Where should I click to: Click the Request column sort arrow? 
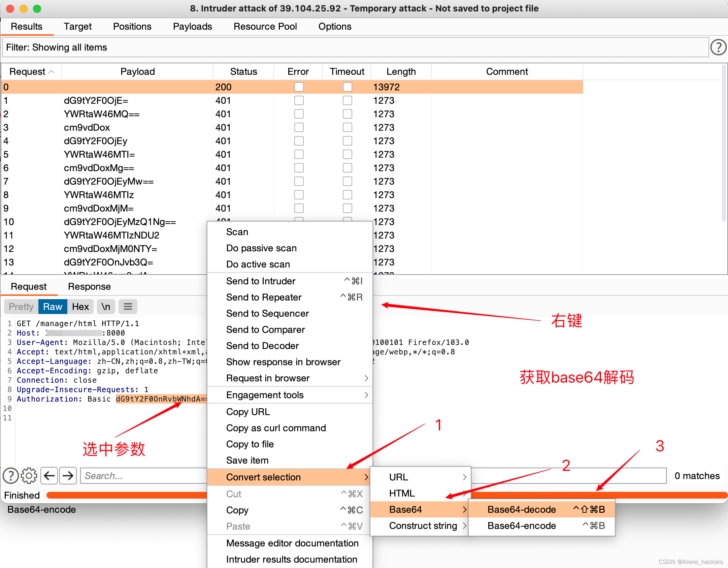click(x=52, y=72)
